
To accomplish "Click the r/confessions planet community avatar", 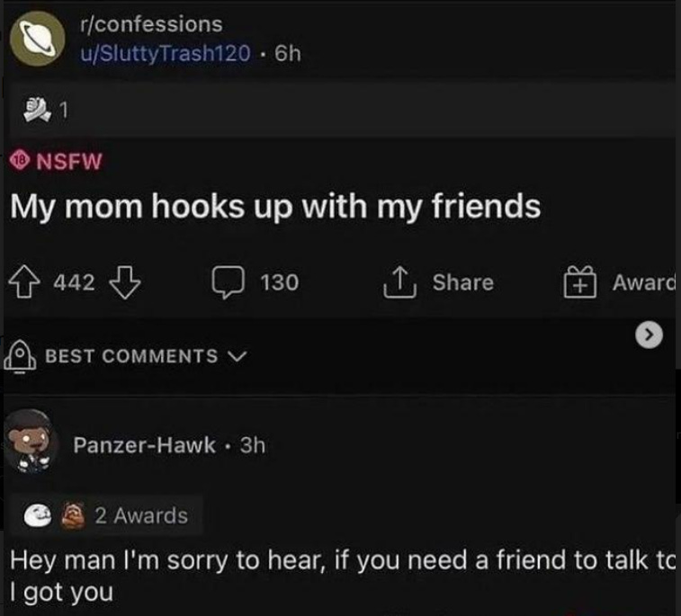I will pyautogui.click(x=38, y=39).
